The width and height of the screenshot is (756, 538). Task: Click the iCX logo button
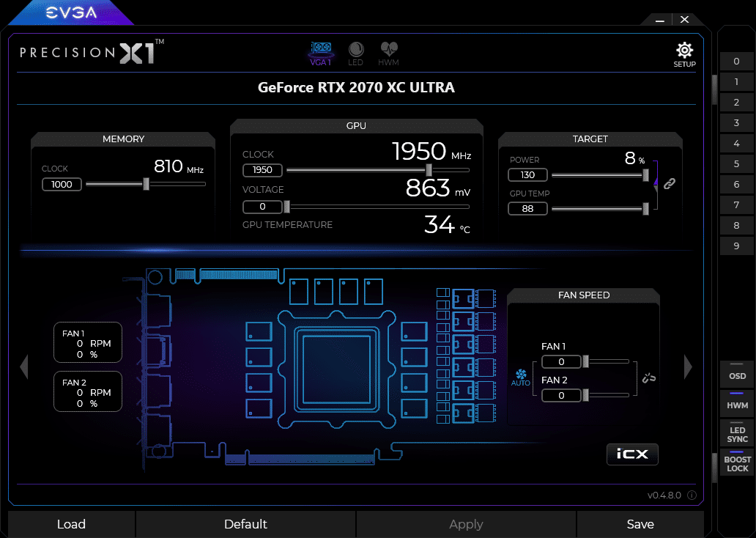632,454
